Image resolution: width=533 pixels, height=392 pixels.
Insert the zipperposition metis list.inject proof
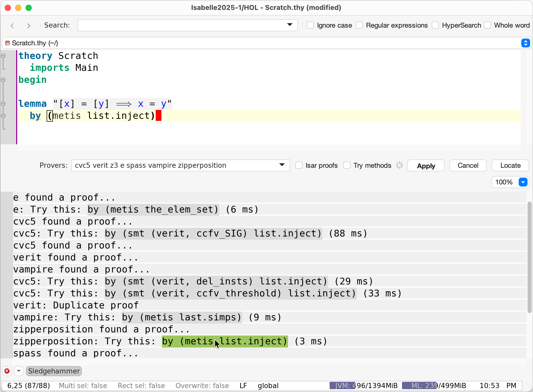(x=224, y=341)
